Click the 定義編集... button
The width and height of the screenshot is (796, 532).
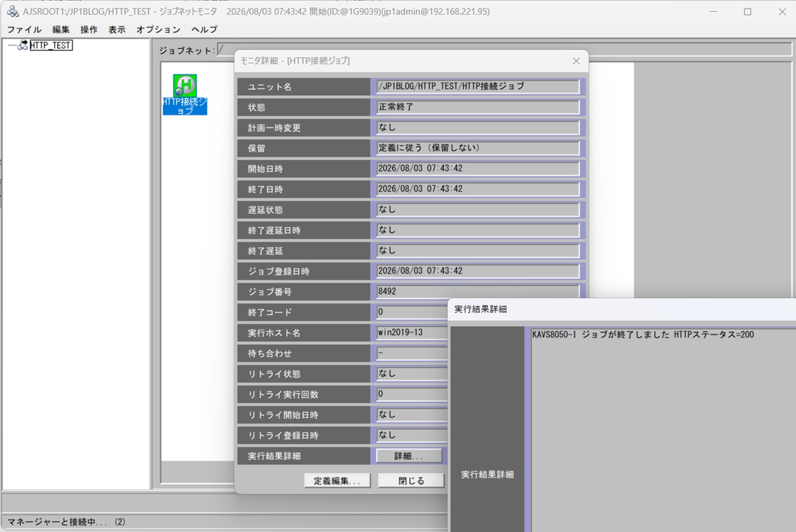(337, 480)
